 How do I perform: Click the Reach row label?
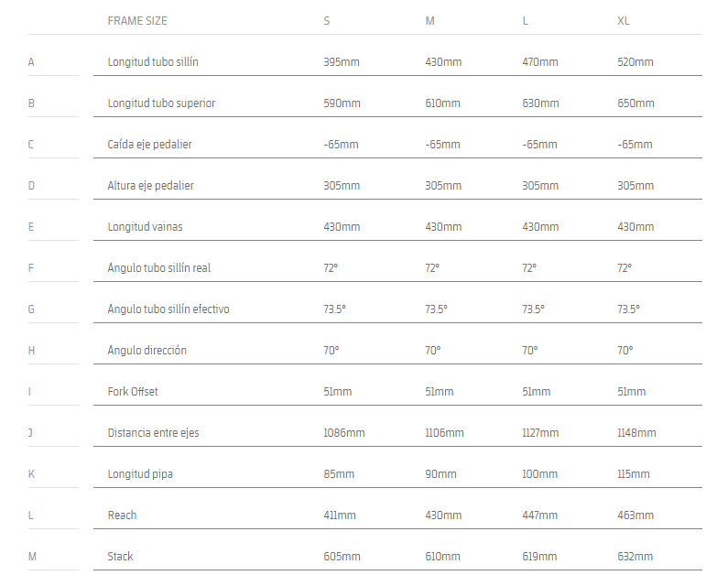pos(122,515)
